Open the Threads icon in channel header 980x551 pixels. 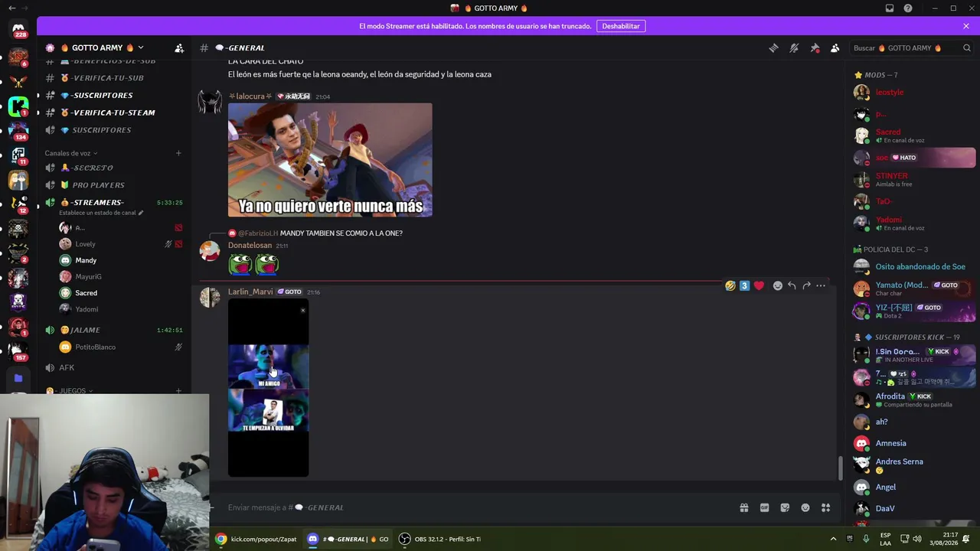(773, 47)
